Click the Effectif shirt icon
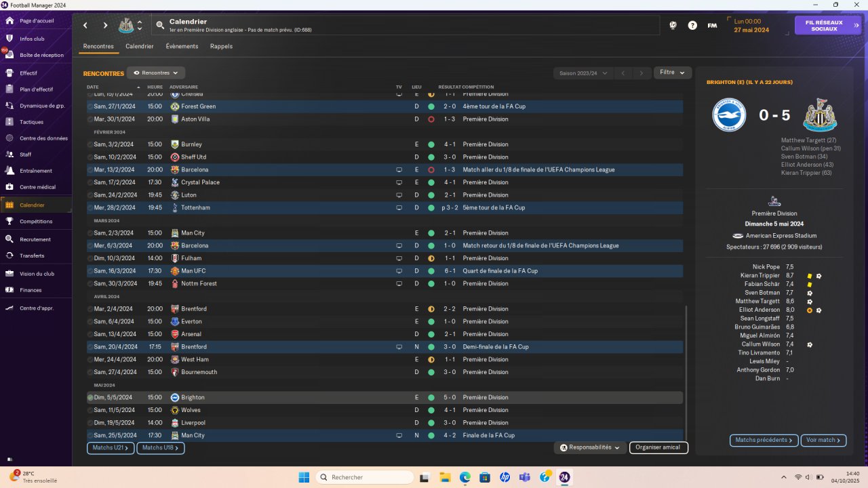 click(9, 73)
